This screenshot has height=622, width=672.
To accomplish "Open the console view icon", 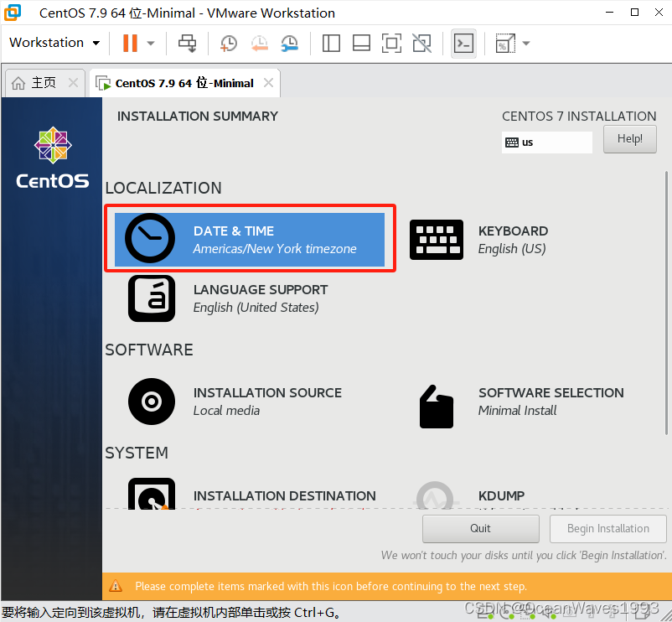I will 463,43.
